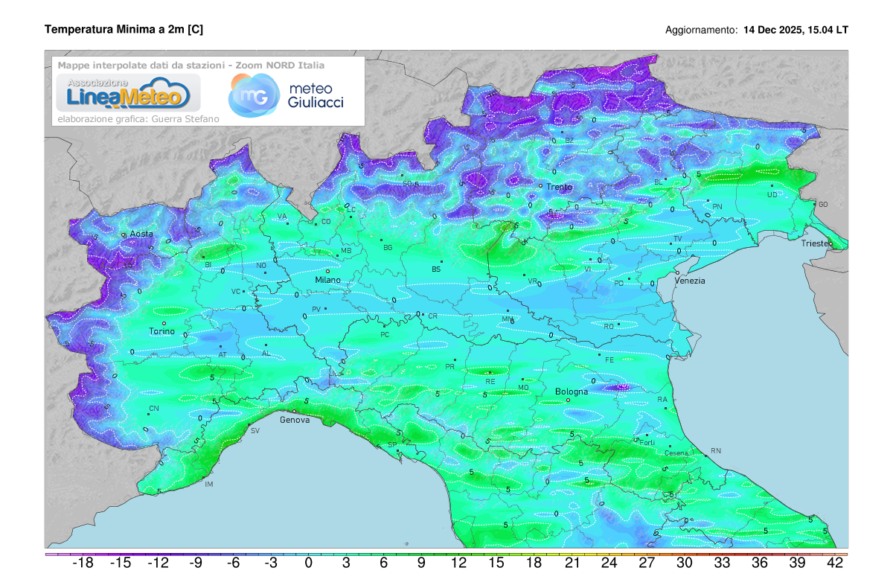Image resolution: width=893 pixels, height=588 pixels.
Task: Toggle the CN province label visibility
Action: point(155,408)
